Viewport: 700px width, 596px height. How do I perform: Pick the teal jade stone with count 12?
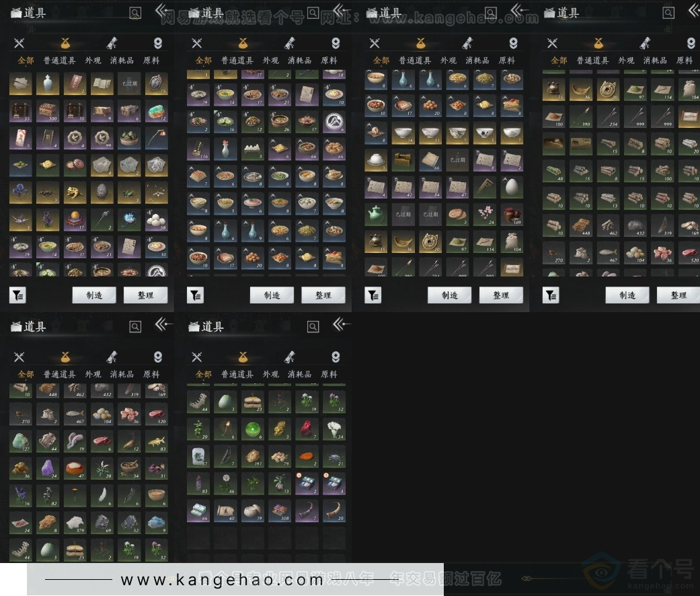pyautogui.click(x=157, y=112)
